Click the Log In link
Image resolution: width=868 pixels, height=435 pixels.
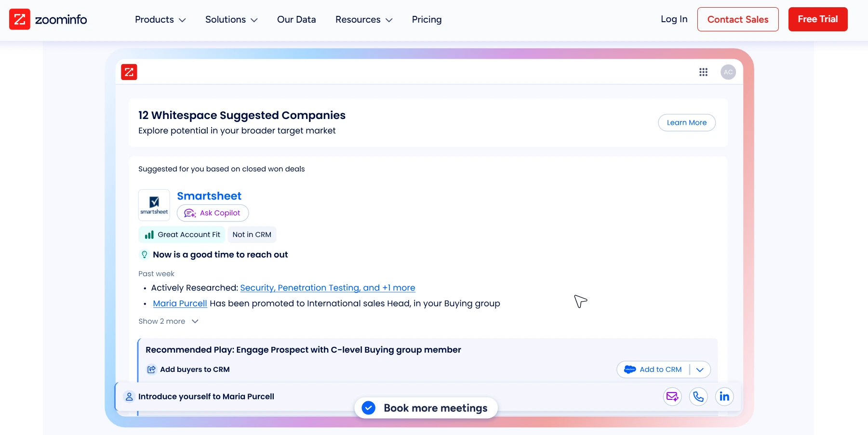674,19
